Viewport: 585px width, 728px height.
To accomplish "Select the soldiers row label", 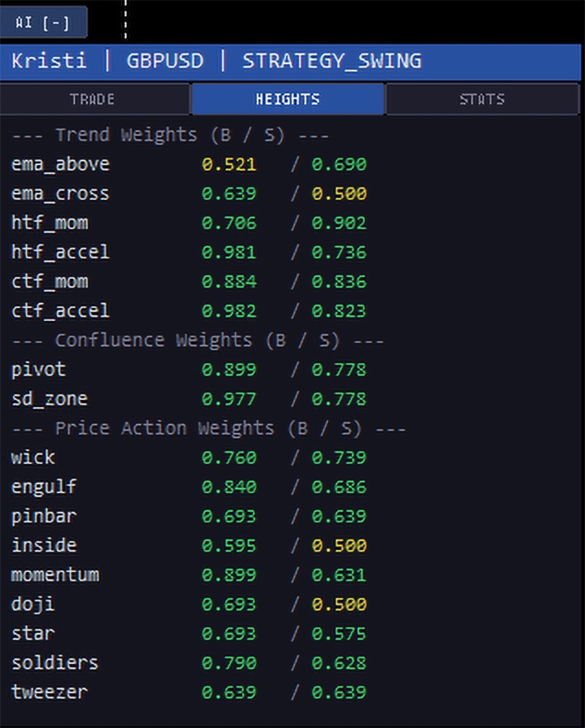I will click(54, 663).
